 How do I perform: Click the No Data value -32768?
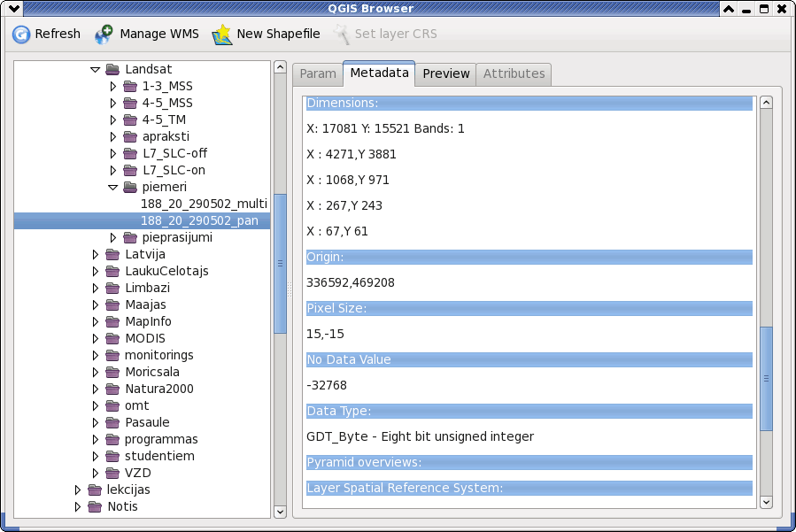327,385
